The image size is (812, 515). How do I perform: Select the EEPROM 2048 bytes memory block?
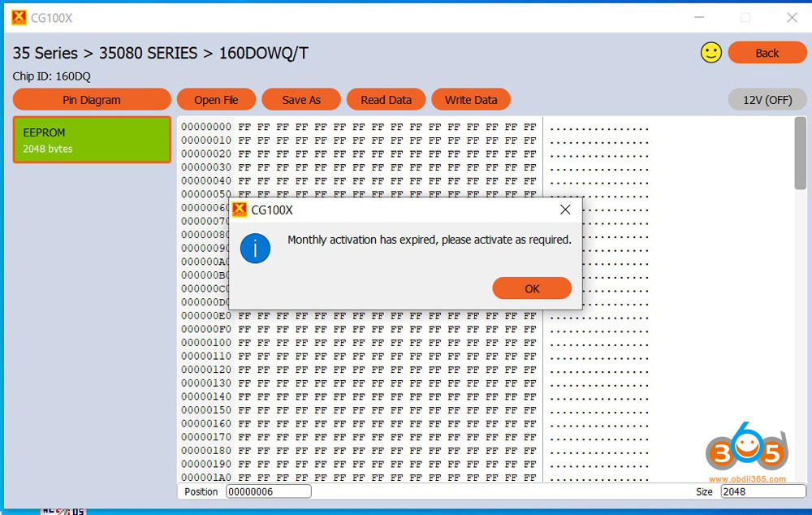click(x=92, y=140)
